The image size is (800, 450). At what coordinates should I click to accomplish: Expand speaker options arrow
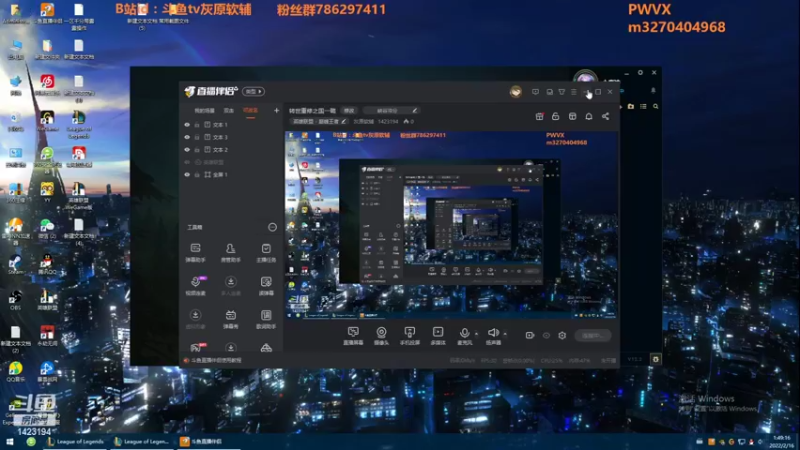[505, 334]
